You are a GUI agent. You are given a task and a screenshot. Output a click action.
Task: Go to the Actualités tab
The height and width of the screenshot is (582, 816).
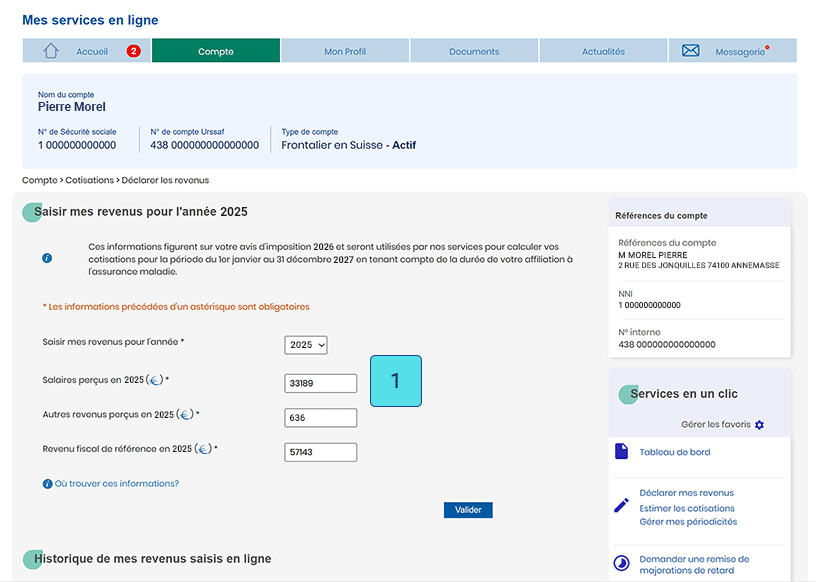(603, 50)
